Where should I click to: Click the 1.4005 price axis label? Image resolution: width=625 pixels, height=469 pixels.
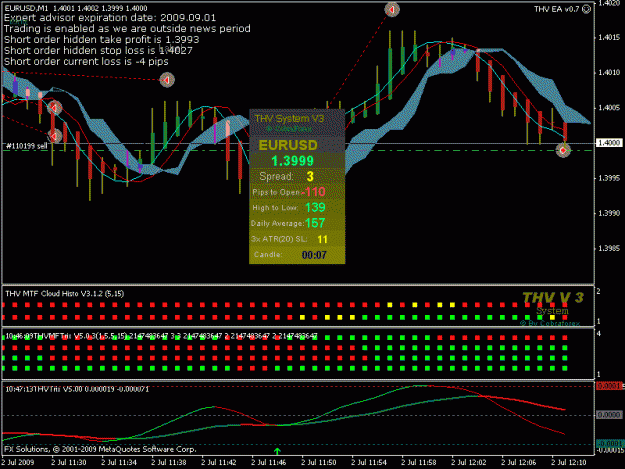click(x=609, y=108)
